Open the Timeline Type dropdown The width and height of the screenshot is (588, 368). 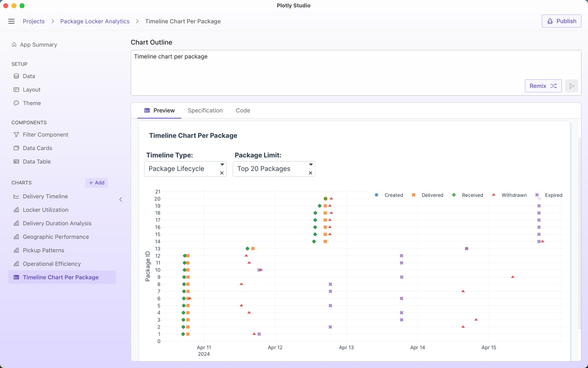point(222,164)
